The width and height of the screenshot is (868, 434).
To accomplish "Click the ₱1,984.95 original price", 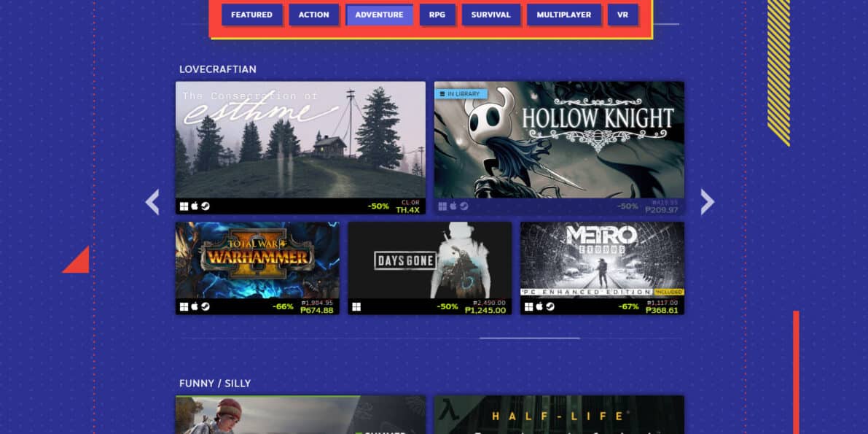I will click(x=318, y=303).
